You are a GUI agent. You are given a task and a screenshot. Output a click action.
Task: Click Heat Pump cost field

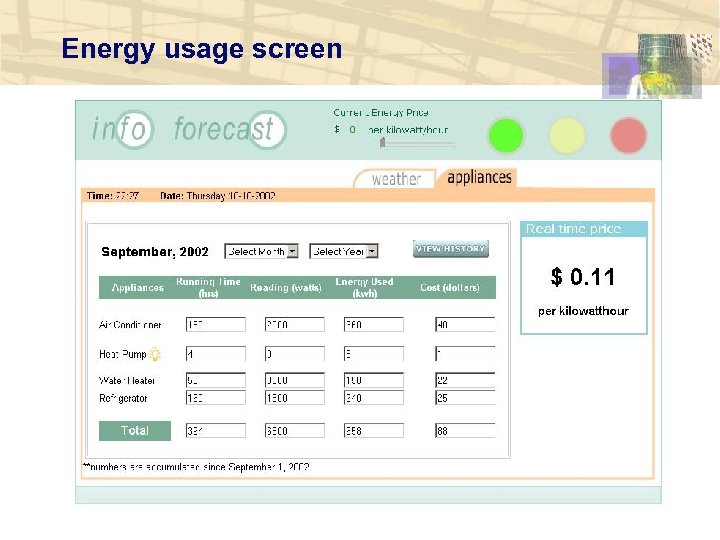pyautogui.click(x=465, y=354)
